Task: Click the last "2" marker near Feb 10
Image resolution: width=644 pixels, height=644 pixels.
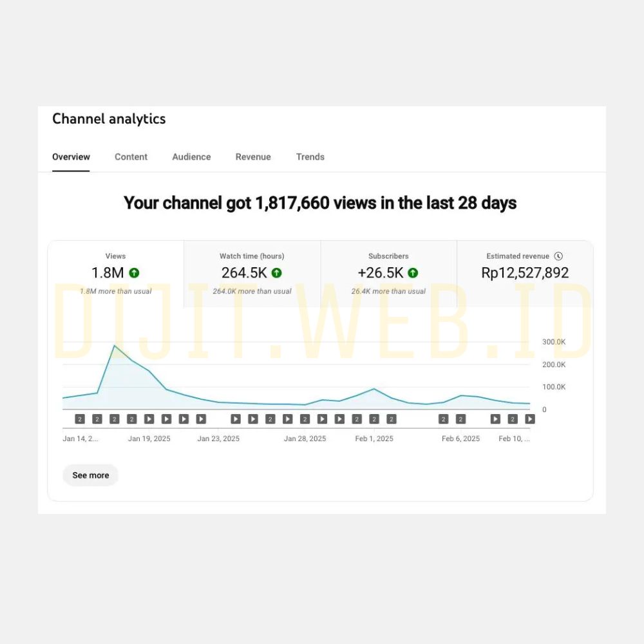Action: coord(513,419)
